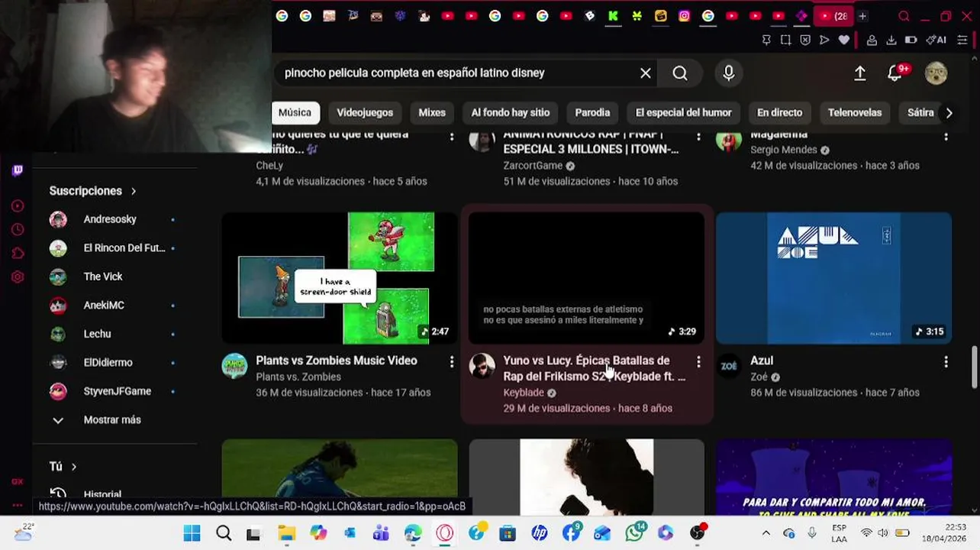980x550 pixels.
Task: Open the green Kick browser tab
Action: (x=613, y=16)
